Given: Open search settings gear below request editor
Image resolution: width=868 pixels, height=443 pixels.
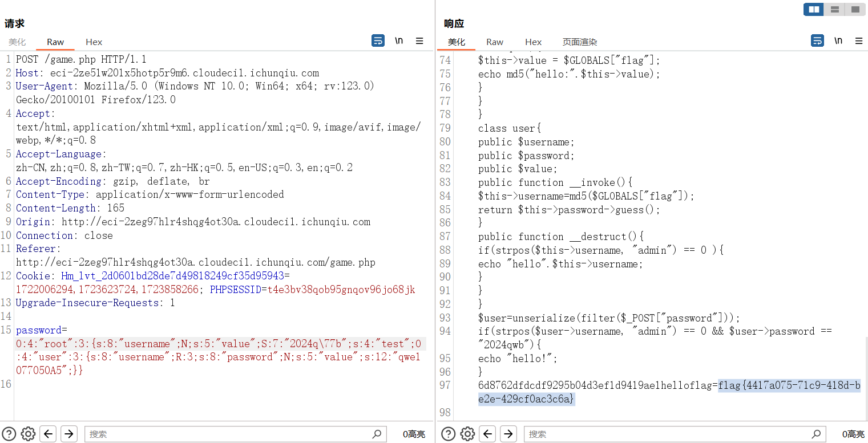Looking at the screenshot, I should (x=28, y=434).
